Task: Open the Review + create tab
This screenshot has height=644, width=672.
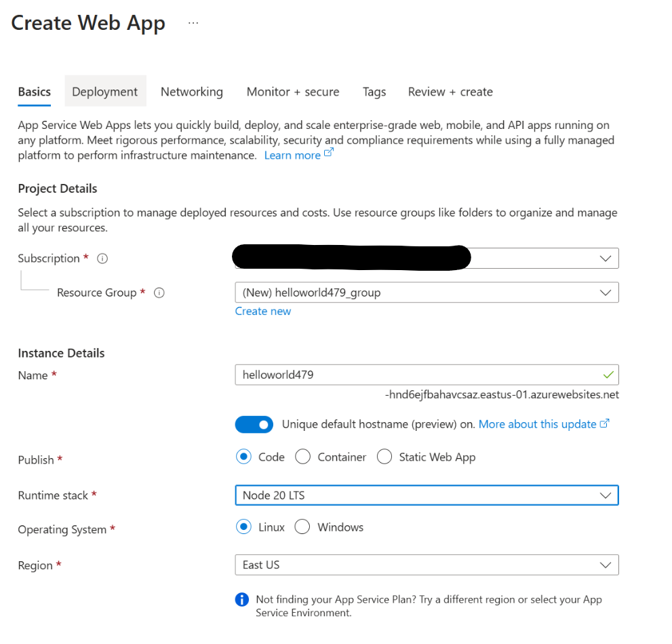Action: (450, 92)
